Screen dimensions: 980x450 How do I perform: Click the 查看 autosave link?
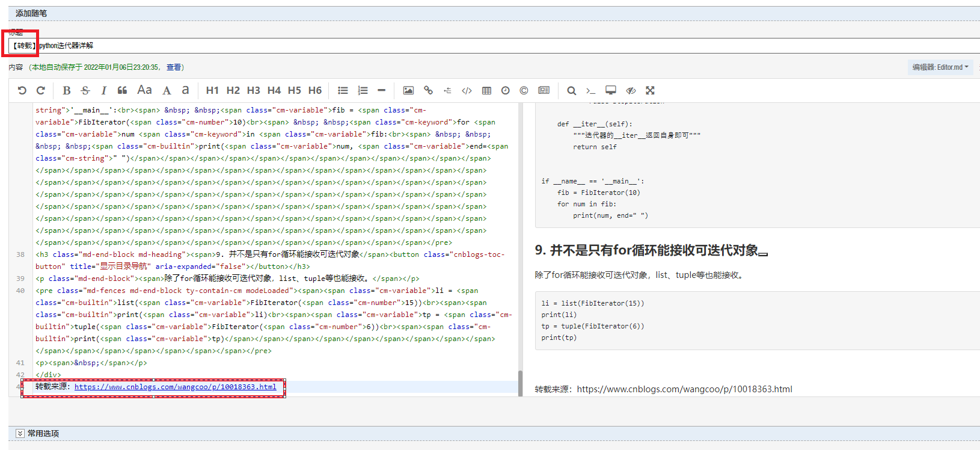pos(174,67)
